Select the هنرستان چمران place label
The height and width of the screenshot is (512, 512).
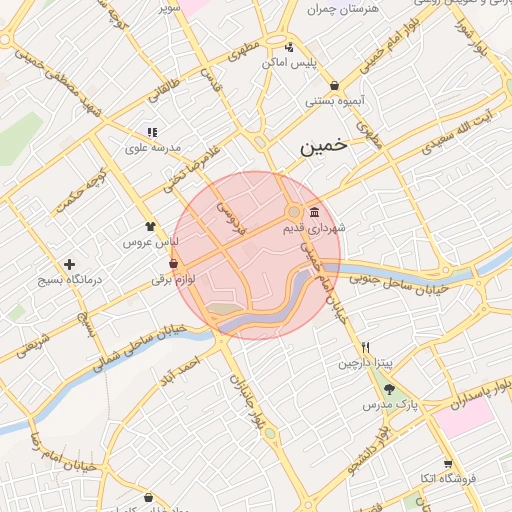pyautogui.click(x=343, y=9)
